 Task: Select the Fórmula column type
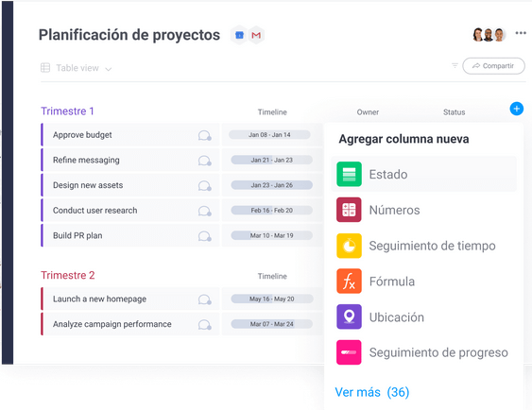(x=423, y=282)
